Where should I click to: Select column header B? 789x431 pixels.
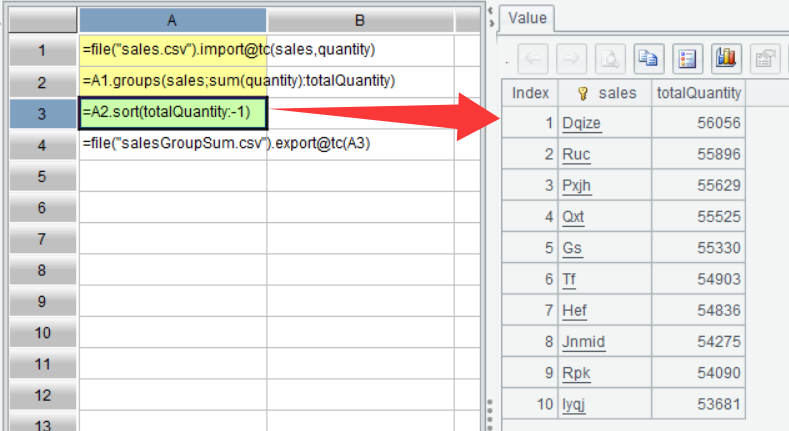359,20
